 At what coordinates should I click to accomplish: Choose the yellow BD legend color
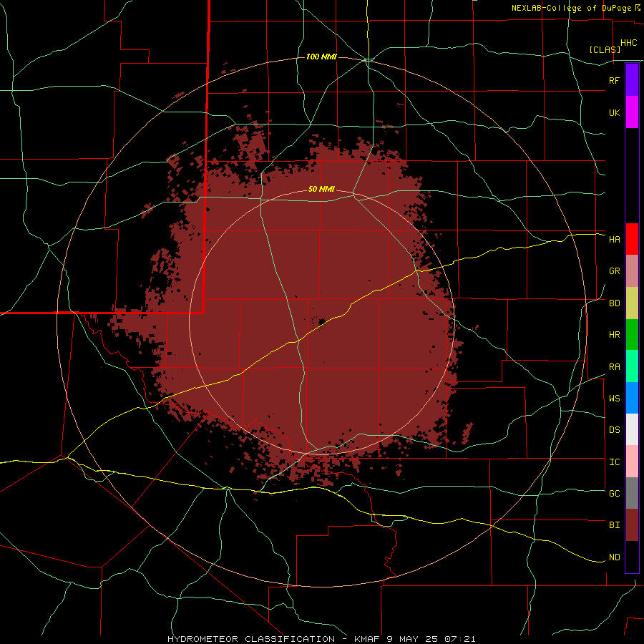point(632,303)
